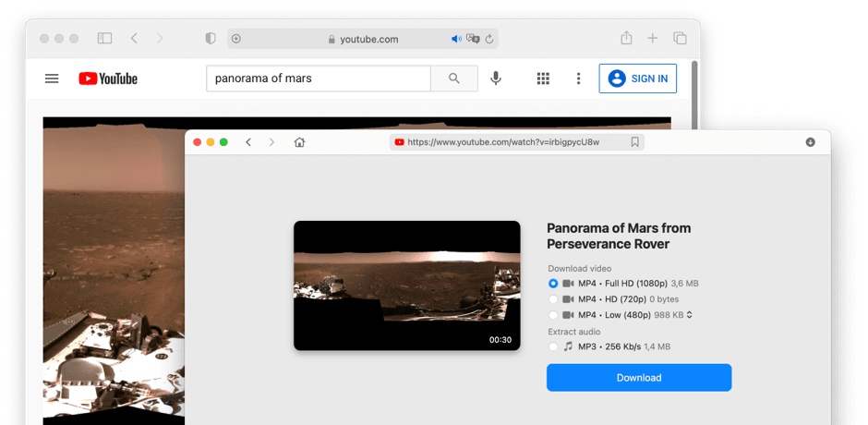Mute the tab audio speaker icon
Image resolution: width=868 pixels, height=425 pixels.
(456, 39)
